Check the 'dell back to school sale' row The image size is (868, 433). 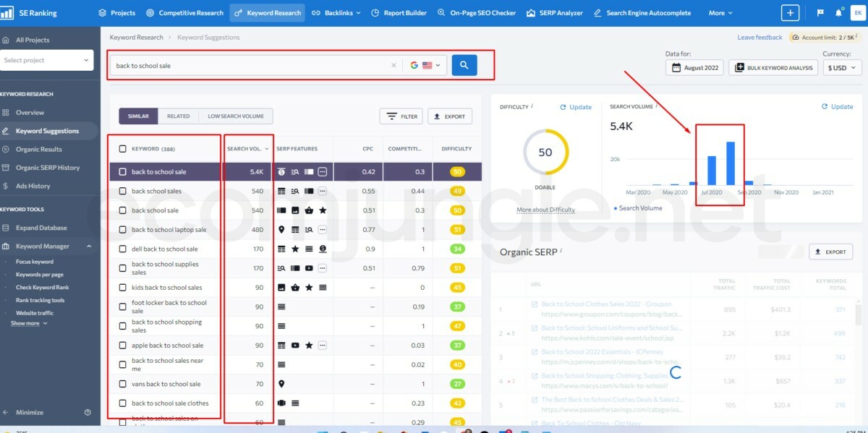point(123,249)
